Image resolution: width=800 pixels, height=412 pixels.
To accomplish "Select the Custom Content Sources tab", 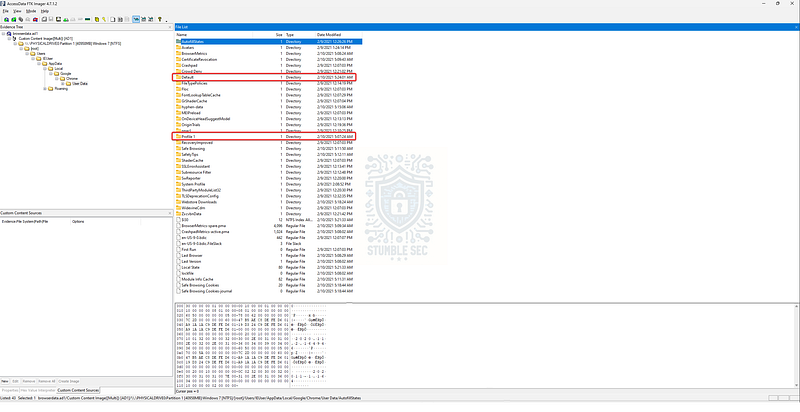I will [78, 390].
